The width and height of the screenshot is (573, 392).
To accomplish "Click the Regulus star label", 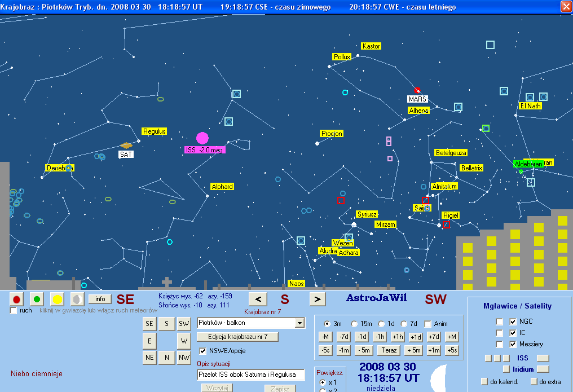I will coord(154,131).
